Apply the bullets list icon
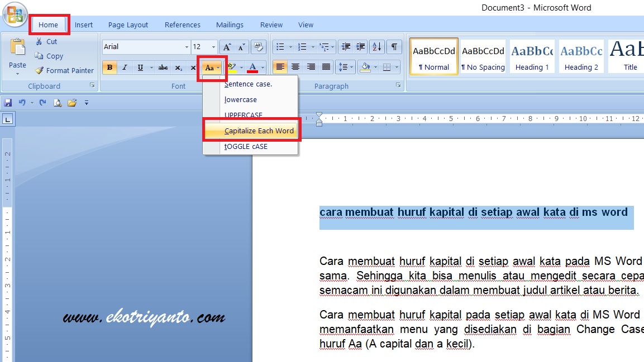644x362 pixels. tap(280, 47)
